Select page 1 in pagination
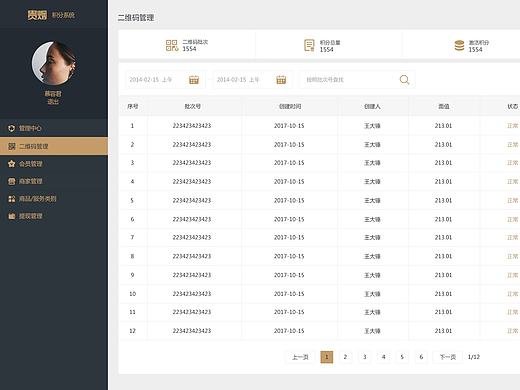The height and width of the screenshot is (390, 520). click(327, 357)
